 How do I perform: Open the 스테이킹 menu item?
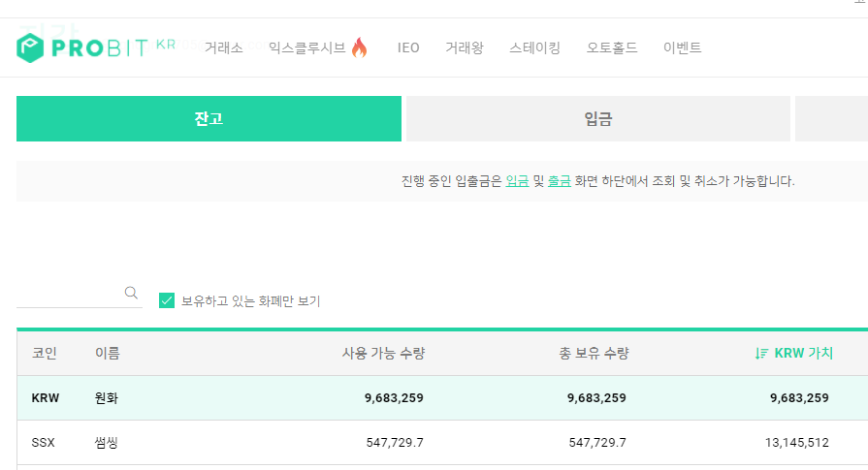534,47
